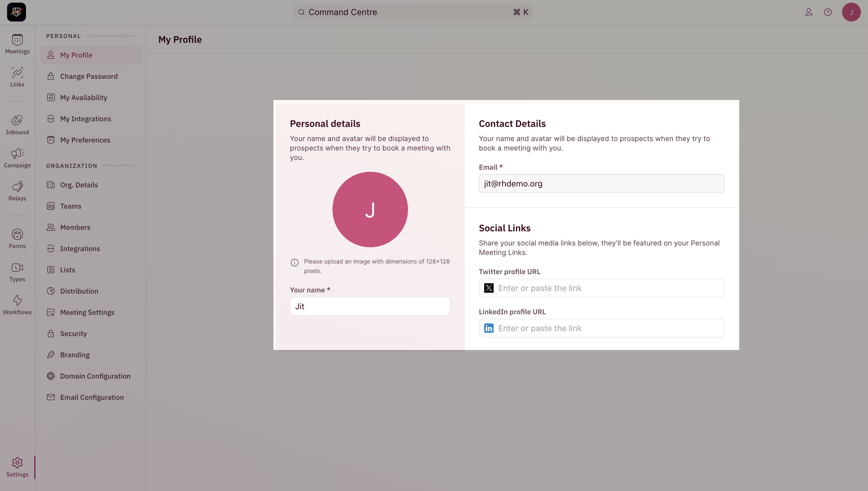
Task: Open Meeting Settings page
Action: pos(91,312)
